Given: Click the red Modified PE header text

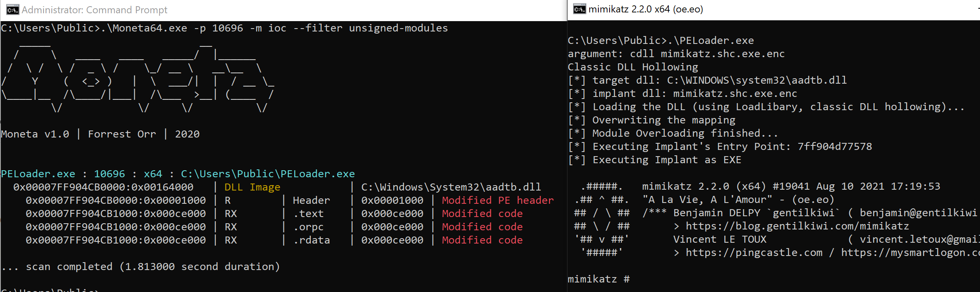Looking at the screenshot, I should coord(497,200).
